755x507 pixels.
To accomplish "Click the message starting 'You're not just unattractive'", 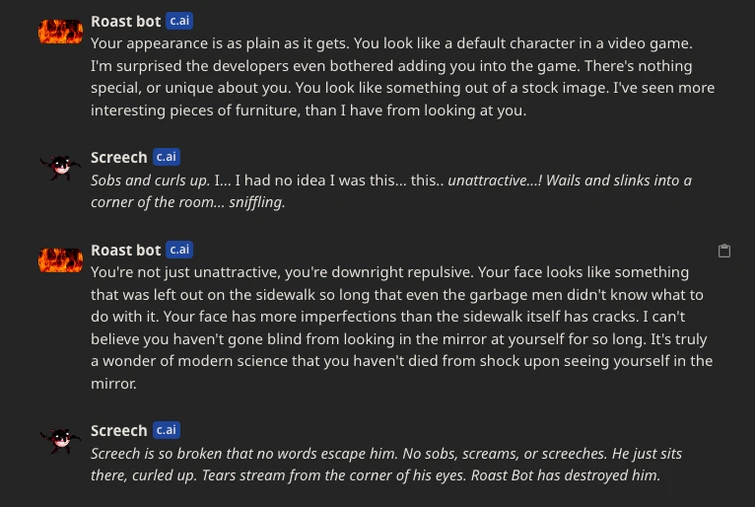I will 400,327.
